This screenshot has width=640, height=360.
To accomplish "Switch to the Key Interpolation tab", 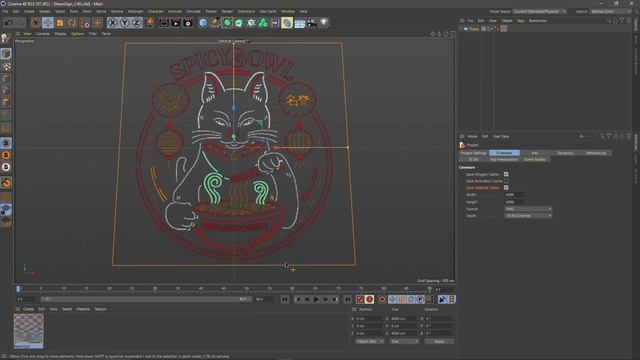I will click(504, 160).
